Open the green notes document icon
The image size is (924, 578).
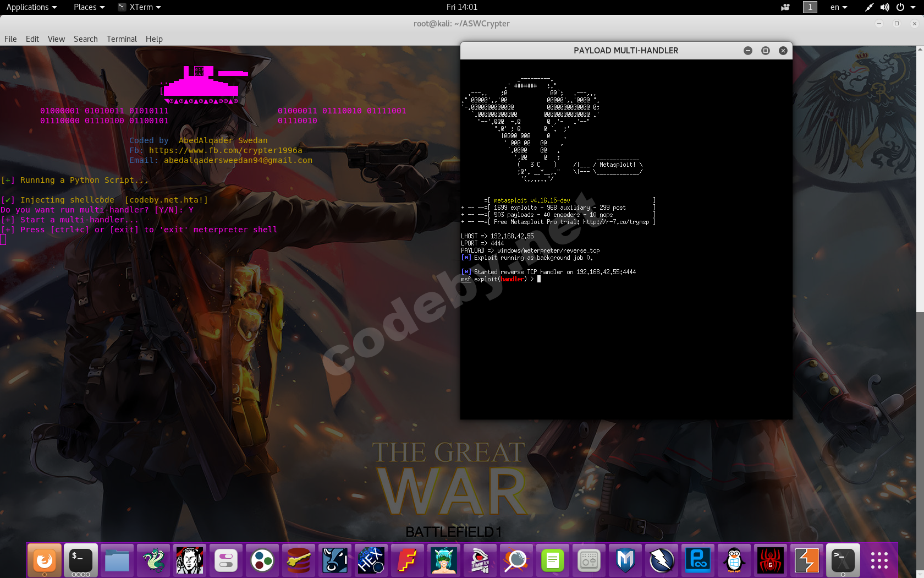[x=553, y=560]
